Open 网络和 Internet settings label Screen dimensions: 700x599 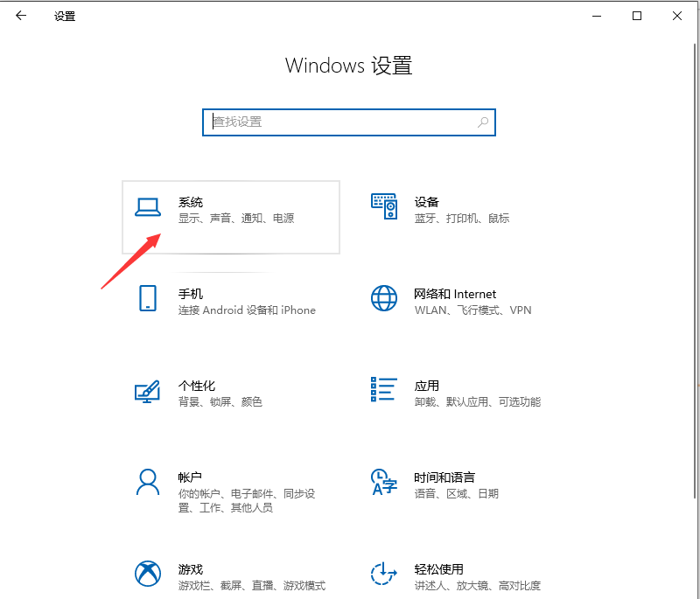tap(455, 294)
